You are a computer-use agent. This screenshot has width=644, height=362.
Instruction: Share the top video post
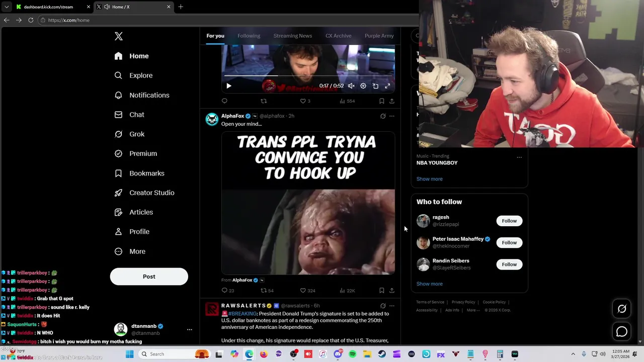pyautogui.click(x=392, y=101)
